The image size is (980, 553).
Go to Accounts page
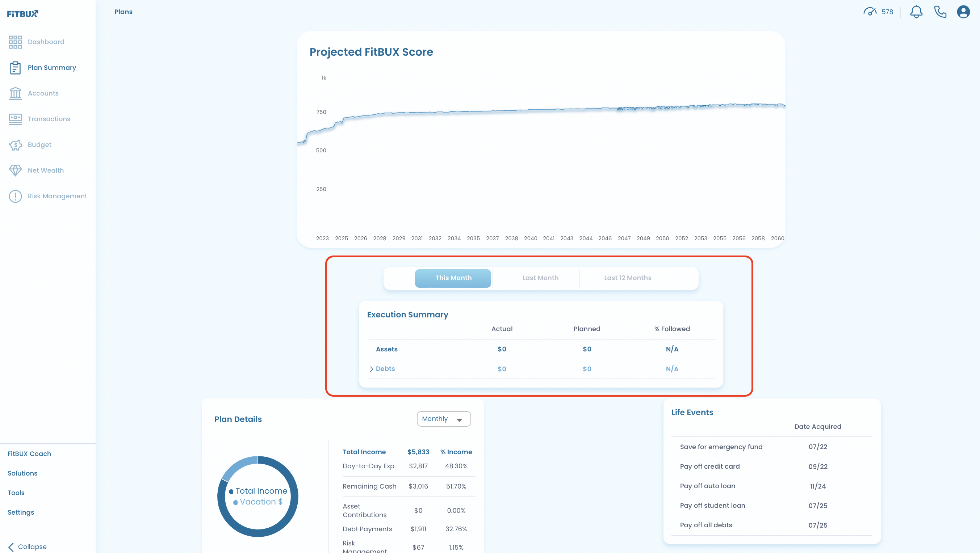(43, 93)
